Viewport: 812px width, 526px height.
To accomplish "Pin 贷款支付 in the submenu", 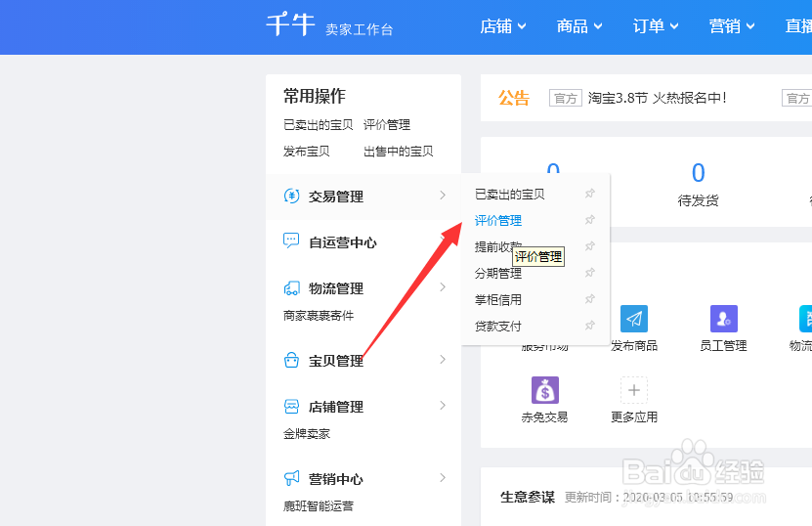I will click(590, 326).
